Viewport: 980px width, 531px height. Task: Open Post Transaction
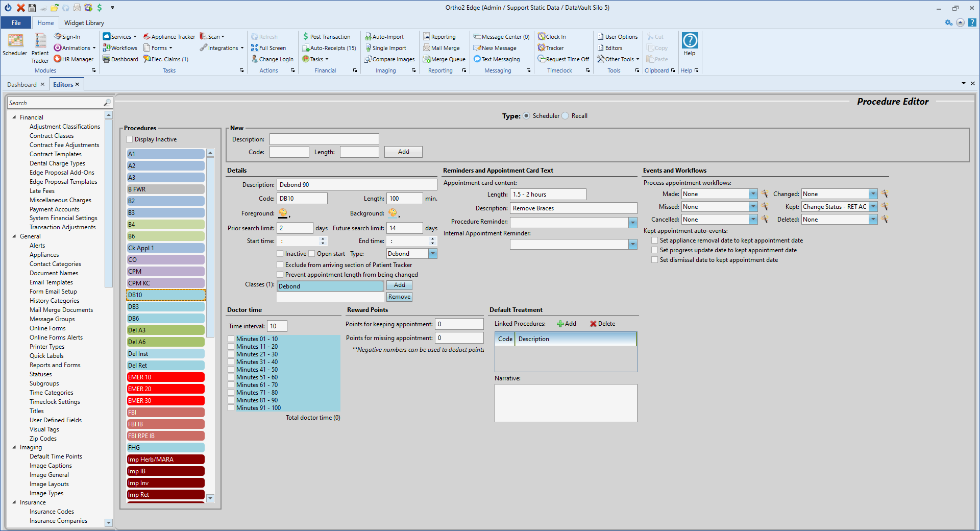tap(326, 37)
